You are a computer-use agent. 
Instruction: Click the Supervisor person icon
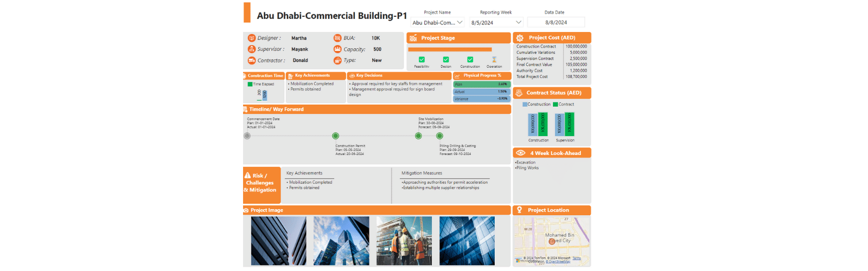point(252,49)
